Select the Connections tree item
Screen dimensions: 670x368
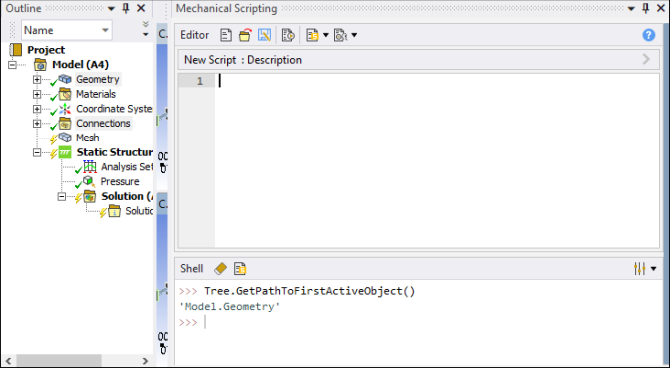pyautogui.click(x=103, y=123)
